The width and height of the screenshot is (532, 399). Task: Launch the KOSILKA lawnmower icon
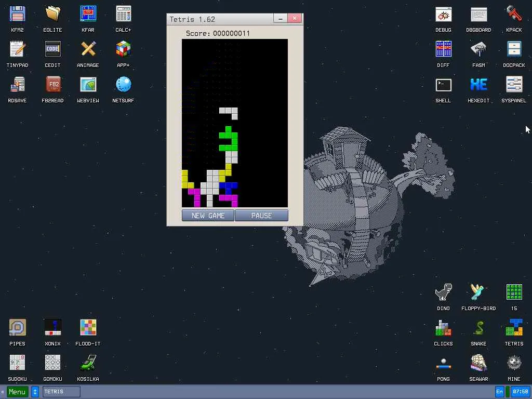tap(88, 363)
